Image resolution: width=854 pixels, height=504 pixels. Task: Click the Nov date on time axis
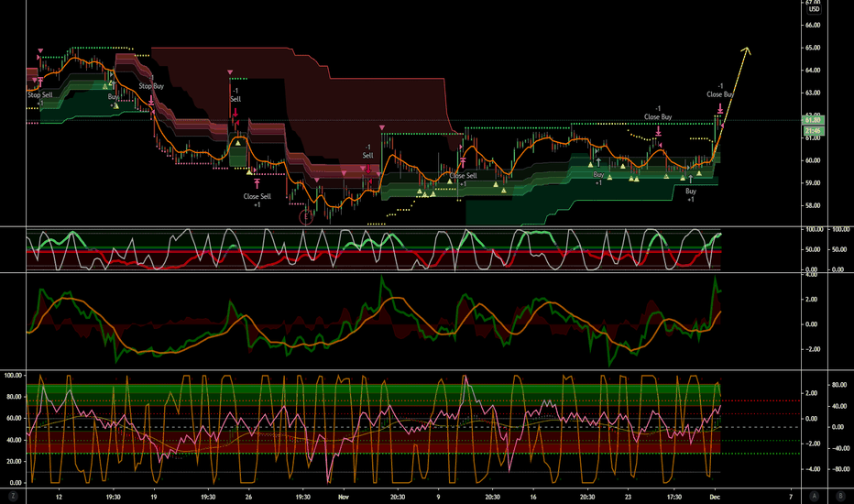[x=343, y=497]
